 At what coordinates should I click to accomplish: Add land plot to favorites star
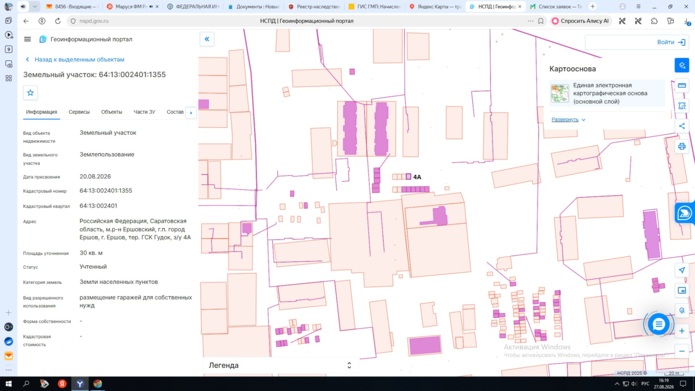30,93
